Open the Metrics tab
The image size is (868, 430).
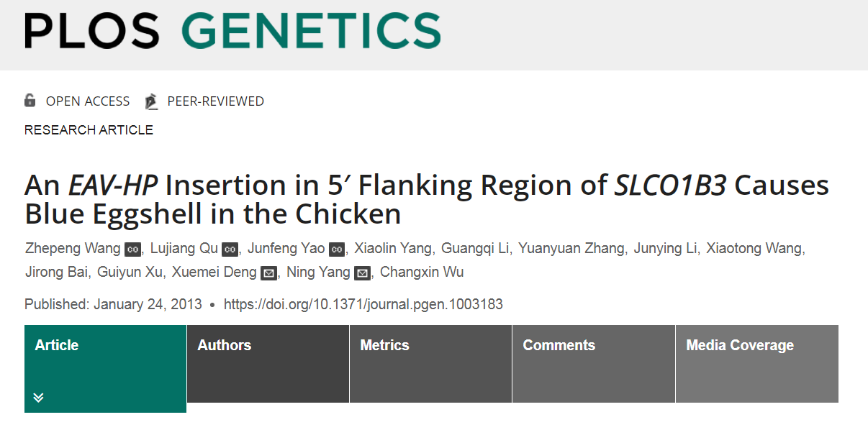coord(430,364)
